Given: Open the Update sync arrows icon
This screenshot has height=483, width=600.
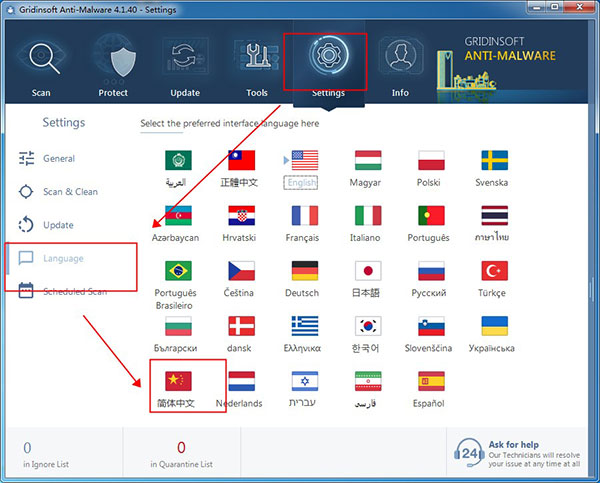Looking at the screenshot, I should click(x=185, y=55).
